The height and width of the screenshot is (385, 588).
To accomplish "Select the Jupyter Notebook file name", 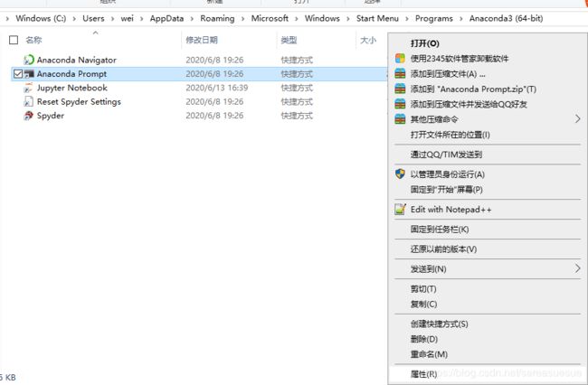I will [72, 88].
